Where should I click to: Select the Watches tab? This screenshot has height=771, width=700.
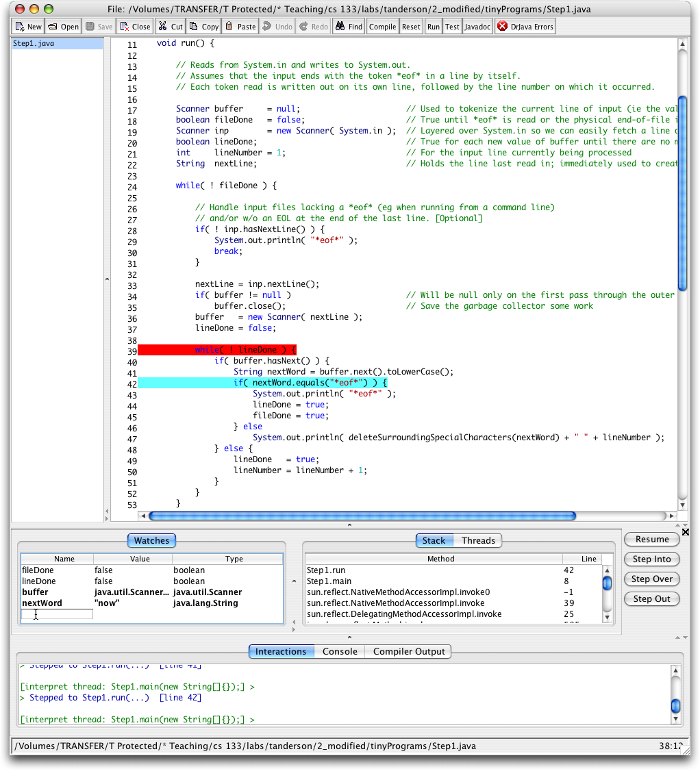151,540
